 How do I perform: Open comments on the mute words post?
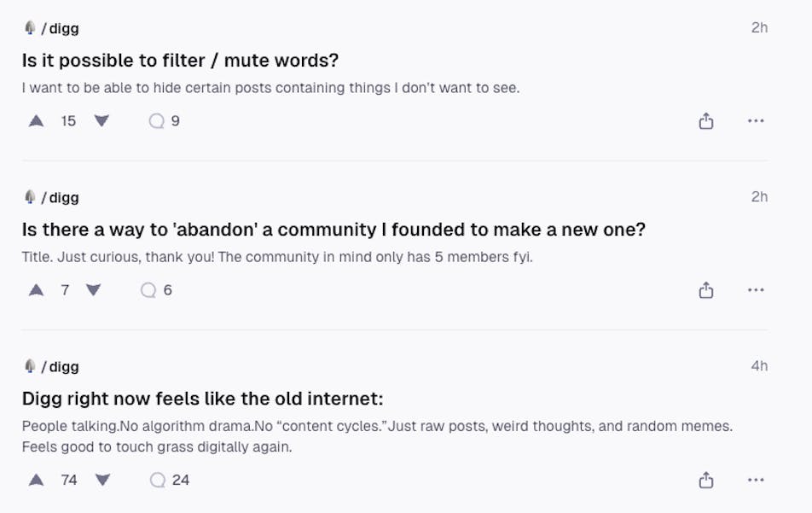165,121
